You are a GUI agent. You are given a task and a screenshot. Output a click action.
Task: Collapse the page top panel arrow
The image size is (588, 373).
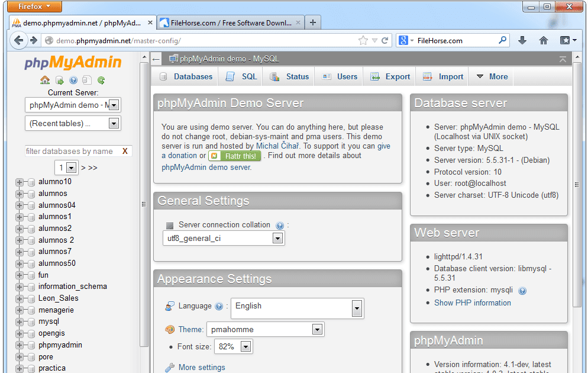(x=563, y=59)
